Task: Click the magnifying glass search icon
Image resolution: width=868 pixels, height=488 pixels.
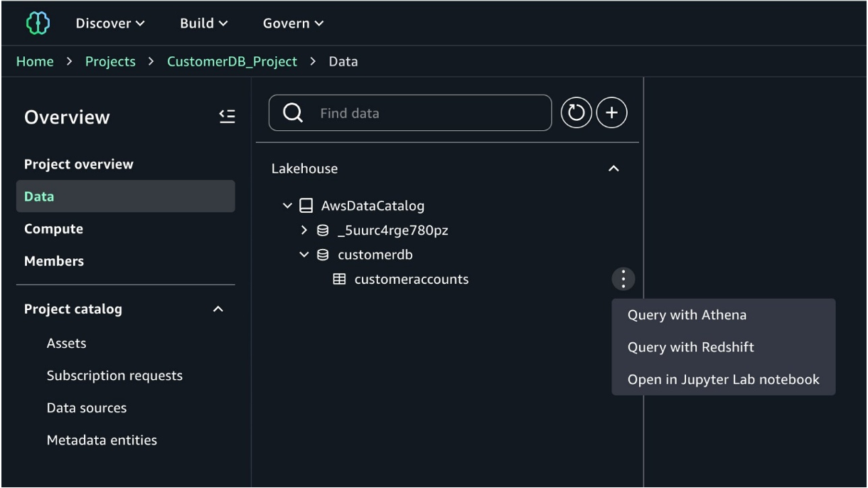Action: click(x=293, y=113)
